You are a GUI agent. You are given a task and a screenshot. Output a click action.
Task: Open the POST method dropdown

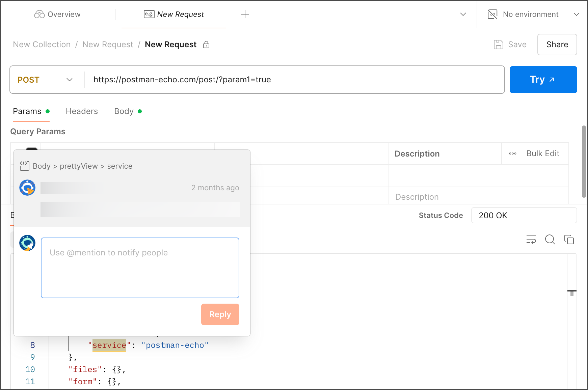point(46,80)
